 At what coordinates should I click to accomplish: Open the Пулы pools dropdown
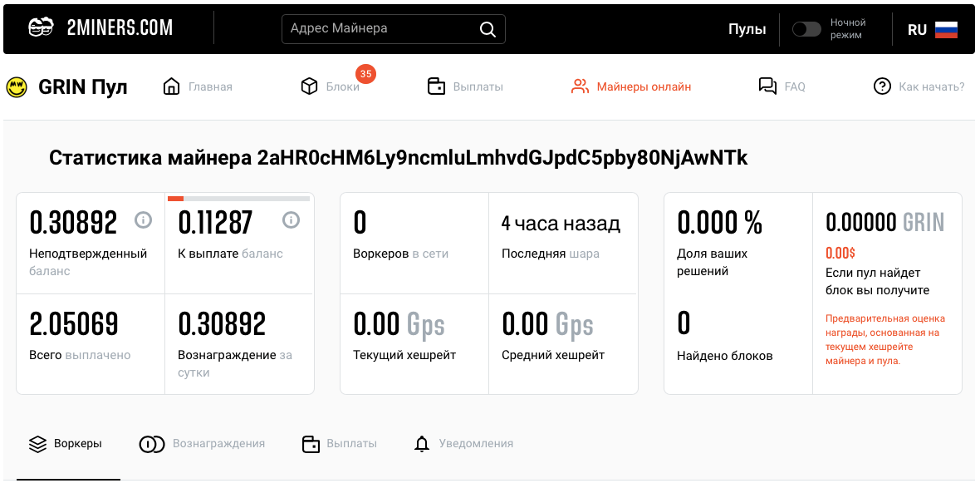click(747, 29)
